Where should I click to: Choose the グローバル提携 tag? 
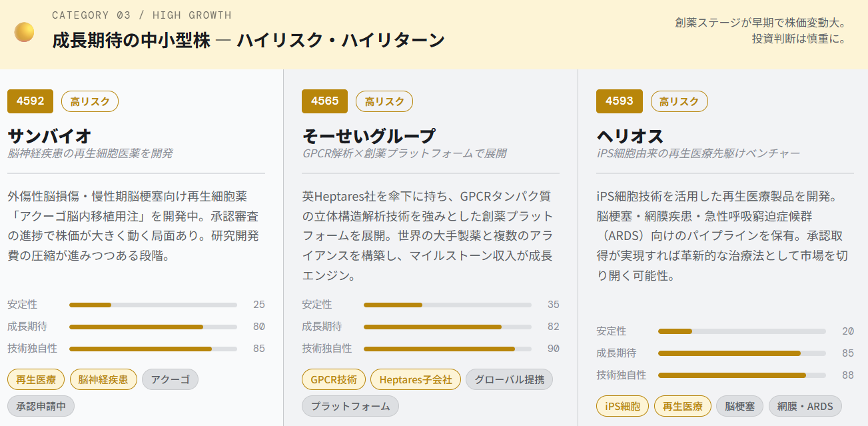509,380
